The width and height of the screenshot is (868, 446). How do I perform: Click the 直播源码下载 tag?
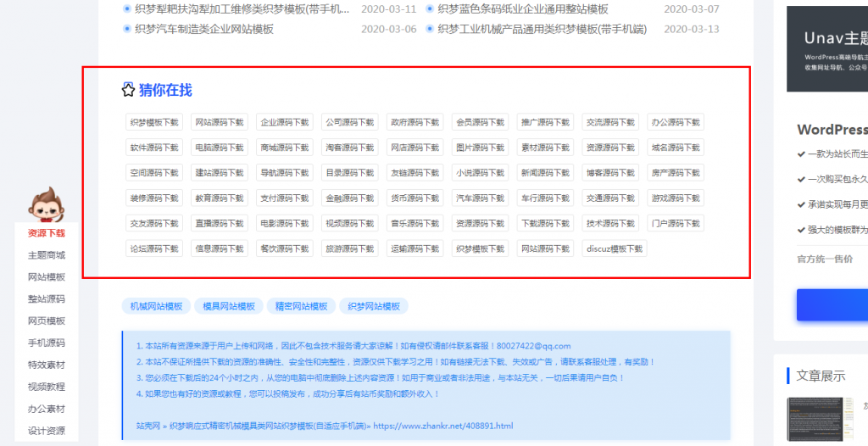(220, 223)
